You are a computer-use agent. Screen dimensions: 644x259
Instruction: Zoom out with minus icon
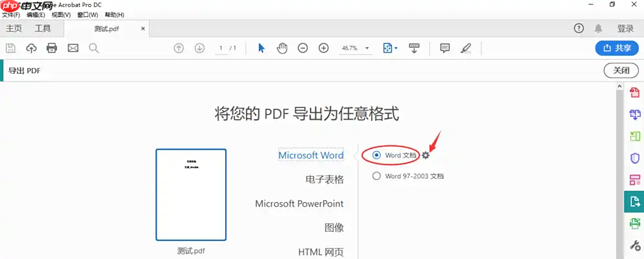coord(303,48)
